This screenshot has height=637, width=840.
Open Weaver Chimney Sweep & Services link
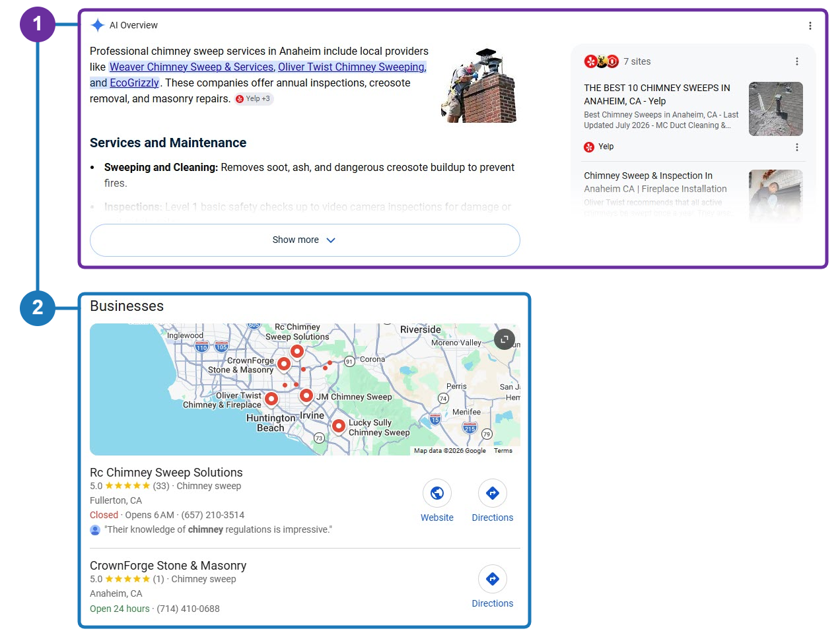(192, 67)
